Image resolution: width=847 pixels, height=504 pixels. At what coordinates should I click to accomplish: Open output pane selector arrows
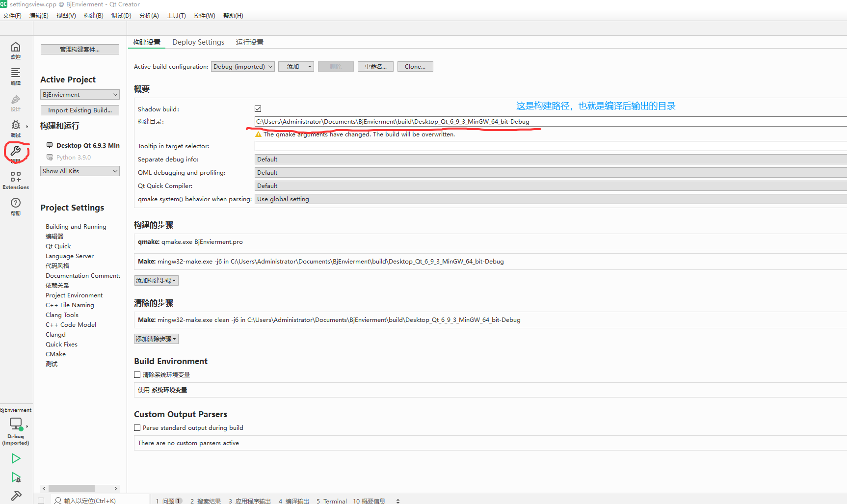398,501
